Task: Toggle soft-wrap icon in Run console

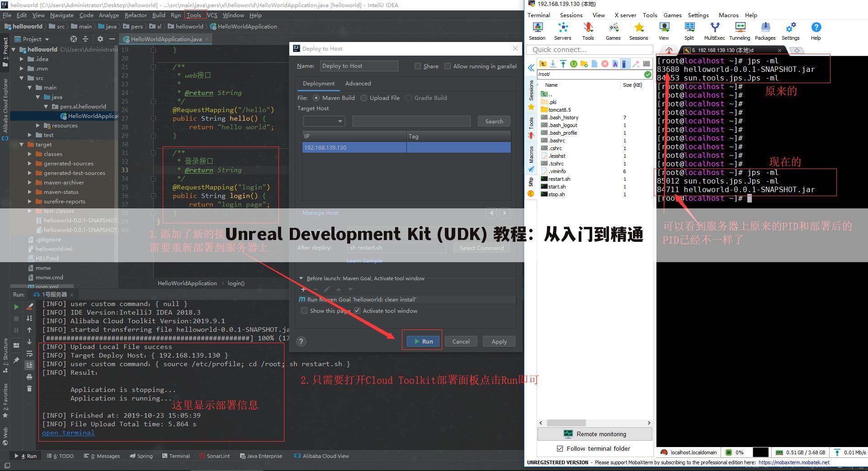Action: point(29,353)
